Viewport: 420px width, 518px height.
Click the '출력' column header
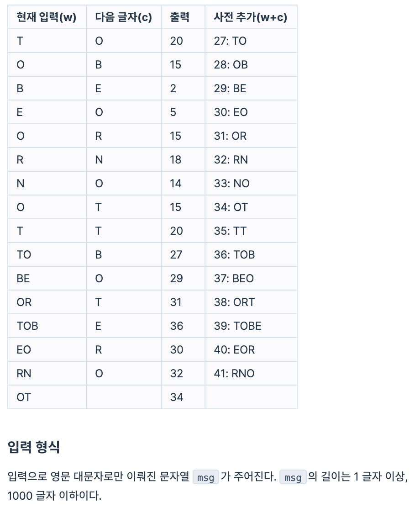pyautogui.click(x=179, y=17)
